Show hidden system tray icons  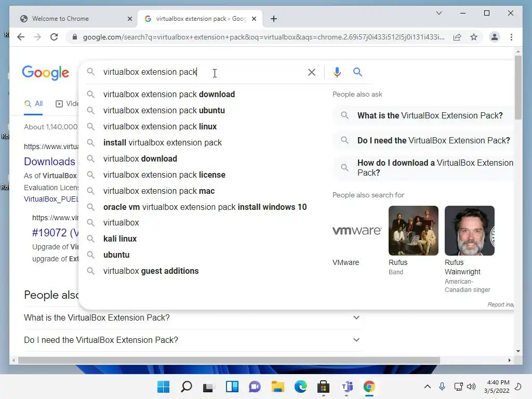pyautogui.click(x=428, y=387)
